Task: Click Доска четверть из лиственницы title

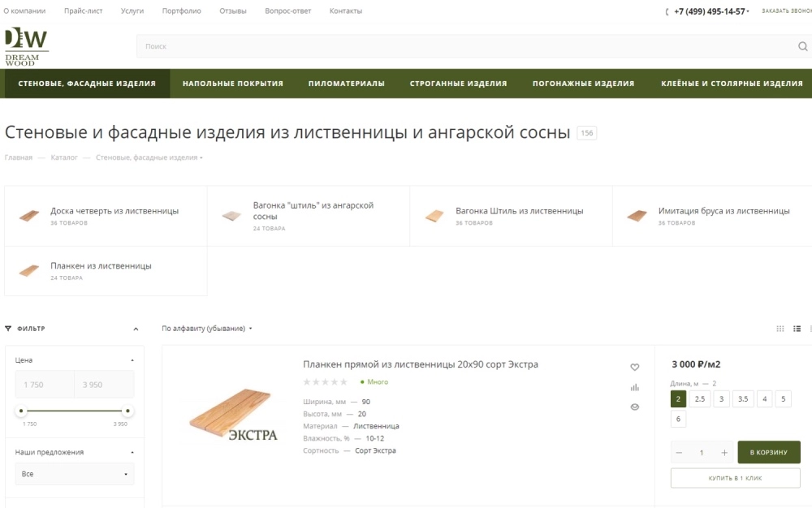Action: (114, 211)
